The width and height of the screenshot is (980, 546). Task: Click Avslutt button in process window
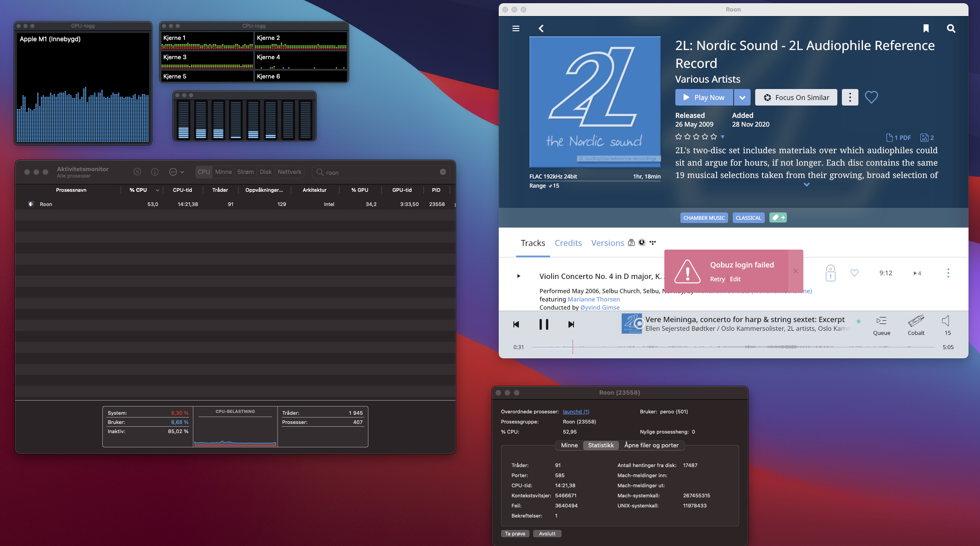(x=547, y=534)
